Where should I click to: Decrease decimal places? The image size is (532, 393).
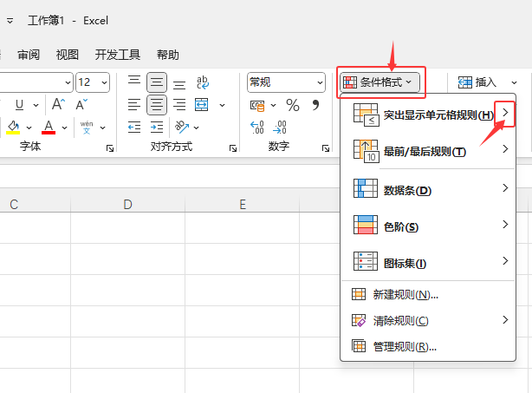(x=280, y=128)
